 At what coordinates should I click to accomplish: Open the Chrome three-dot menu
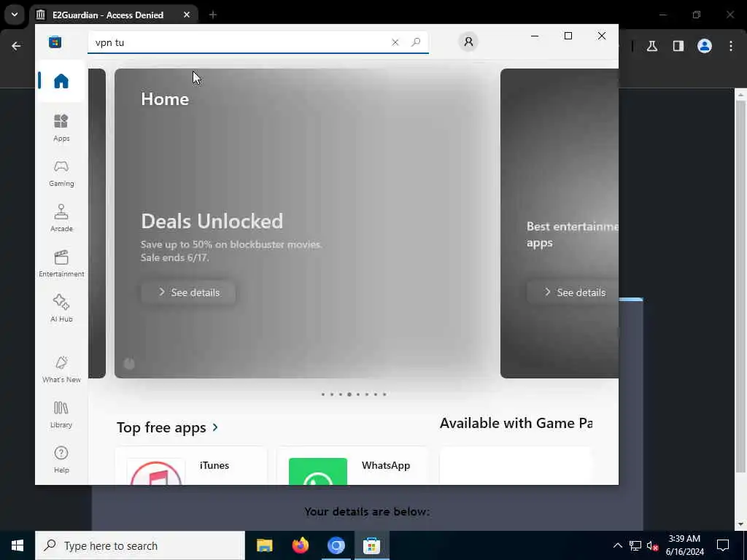[x=731, y=46]
